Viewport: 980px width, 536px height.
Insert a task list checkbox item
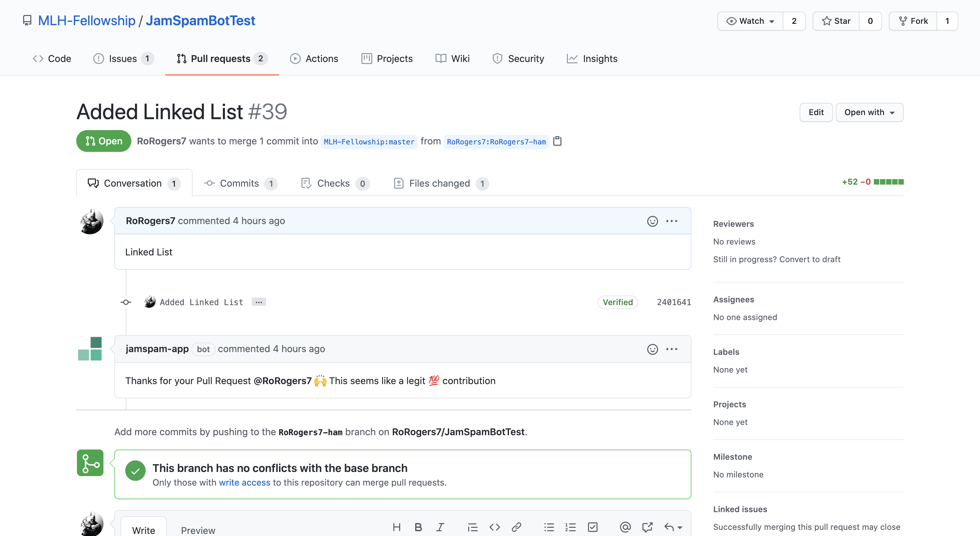point(593,527)
